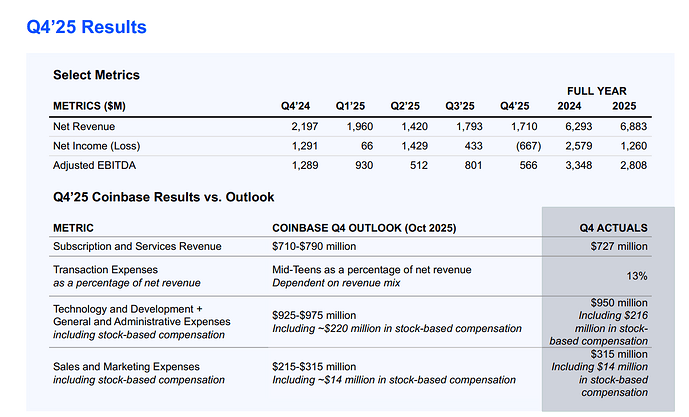
Task: Select the $925-$975 million outlook text
Action: [x=314, y=315]
